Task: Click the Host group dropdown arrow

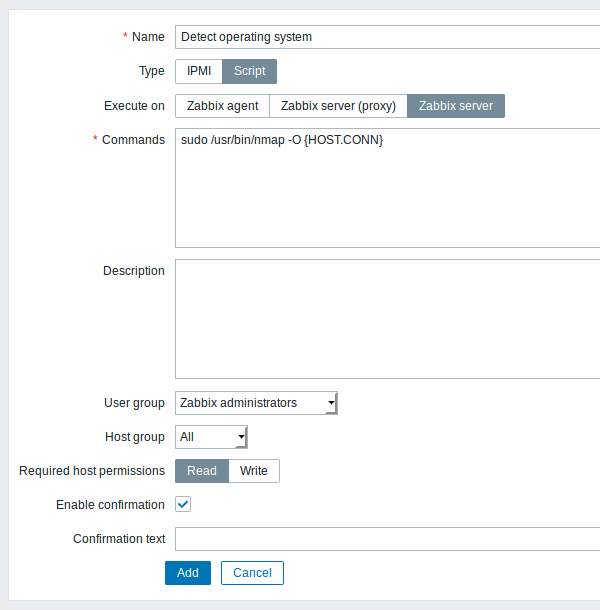Action: (x=241, y=437)
